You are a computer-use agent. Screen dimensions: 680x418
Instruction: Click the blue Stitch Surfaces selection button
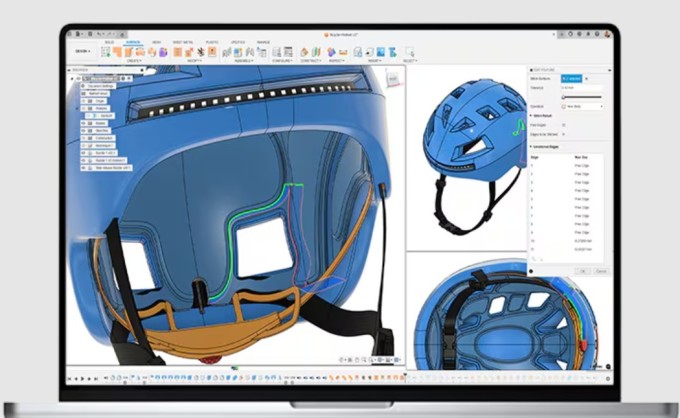click(x=572, y=78)
